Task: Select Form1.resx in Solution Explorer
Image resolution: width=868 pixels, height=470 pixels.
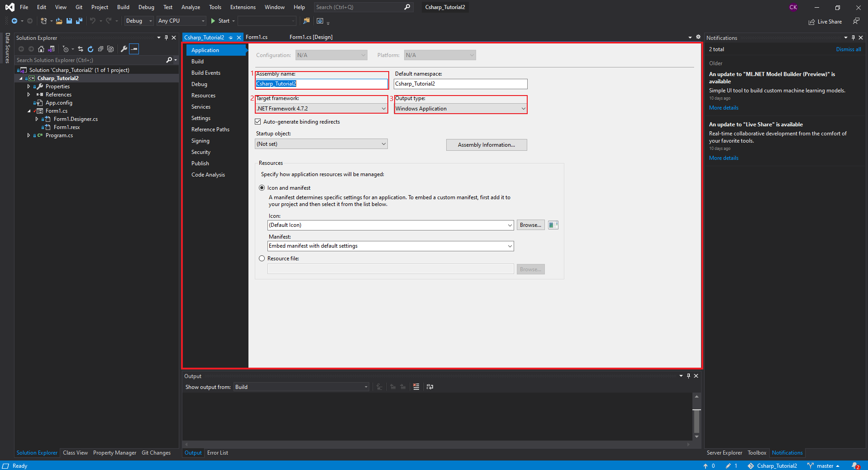Action: coord(67,127)
